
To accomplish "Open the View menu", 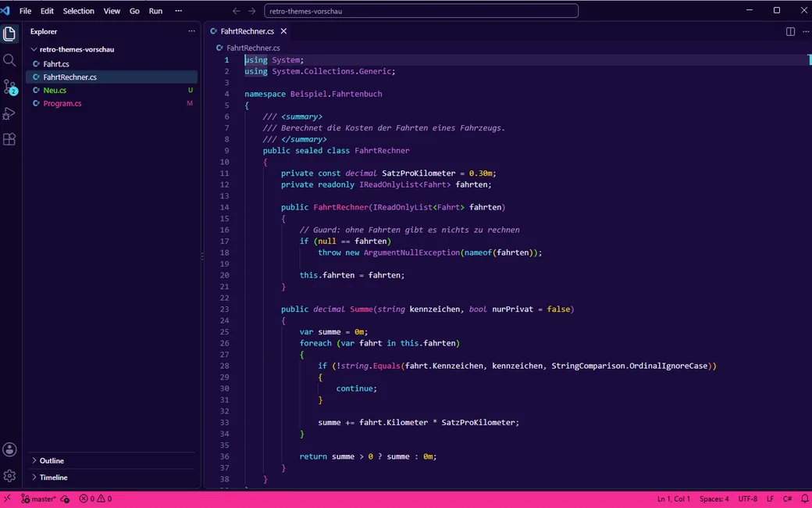I will click(x=112, y=11).
